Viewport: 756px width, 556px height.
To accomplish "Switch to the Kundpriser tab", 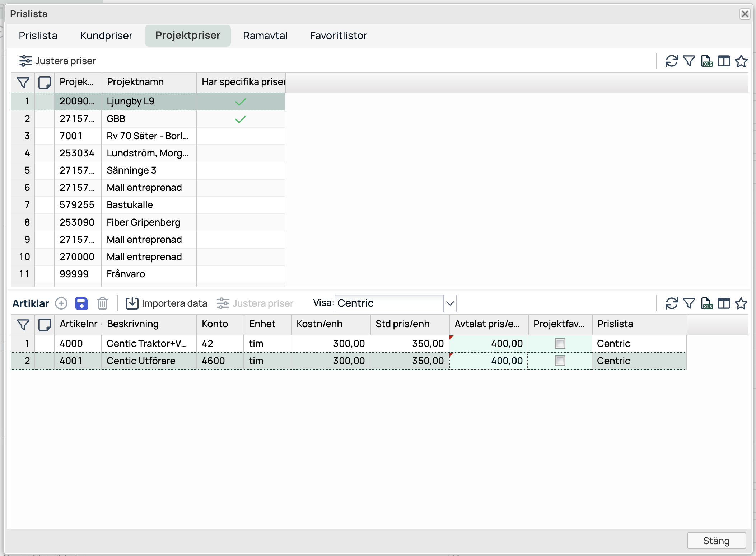I will click(106, 36).
